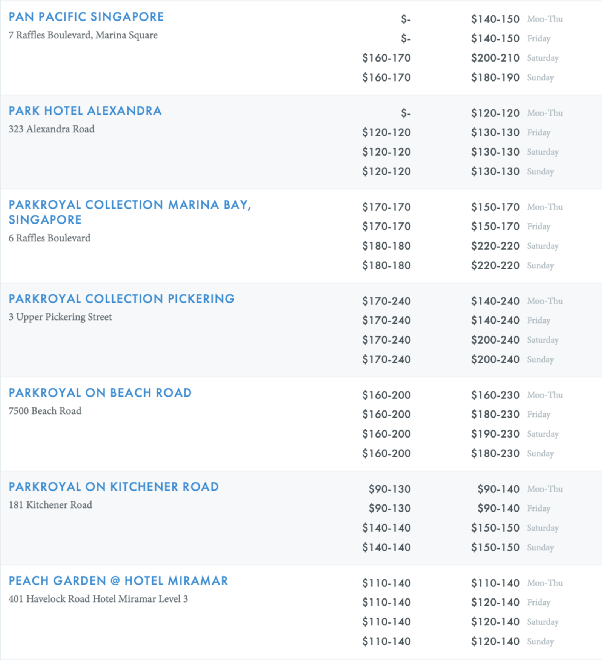Select the Parkroyal Collection Pickering title
The image size is (602, 660).
pyautogui.click(x=122, y=299)
